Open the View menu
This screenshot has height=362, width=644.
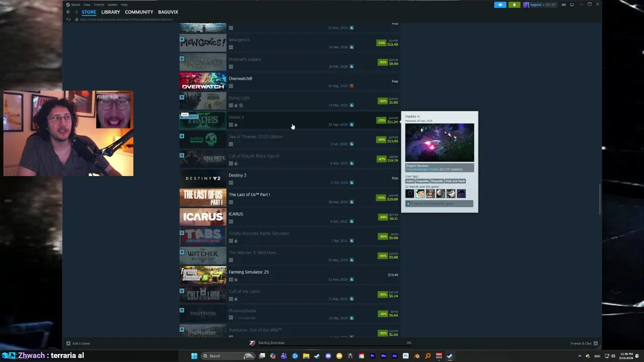(x=87, y=5)
